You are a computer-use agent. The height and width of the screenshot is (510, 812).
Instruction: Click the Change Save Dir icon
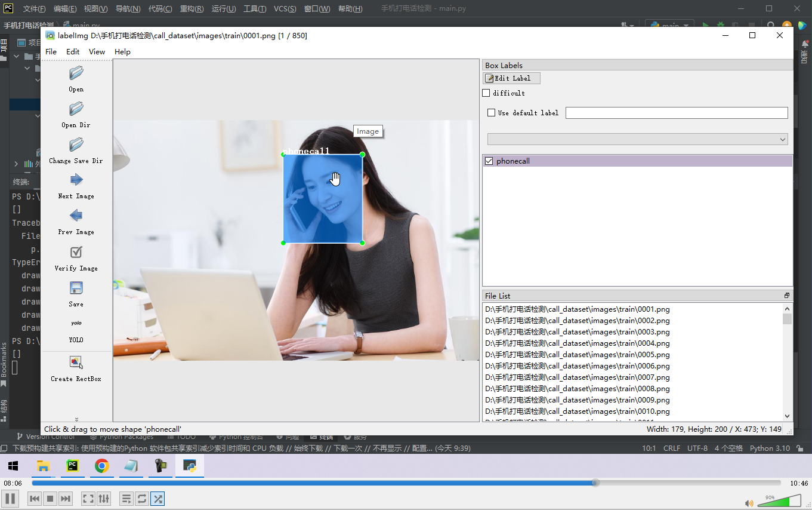[x=76, y=145]
